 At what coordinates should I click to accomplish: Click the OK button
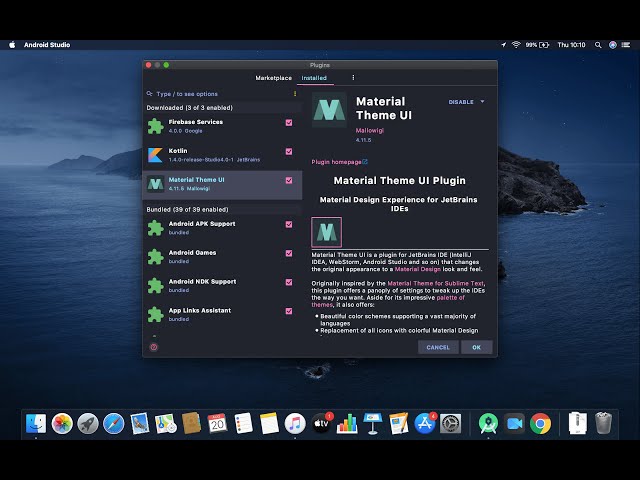[x=477, y=347]
